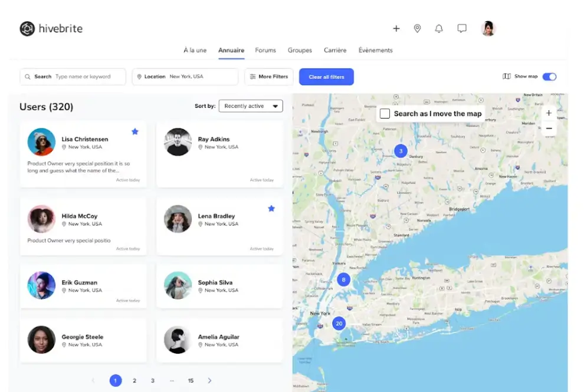Switch to the Forums tab
584x392 pixels.
click(x=265, y=51)
